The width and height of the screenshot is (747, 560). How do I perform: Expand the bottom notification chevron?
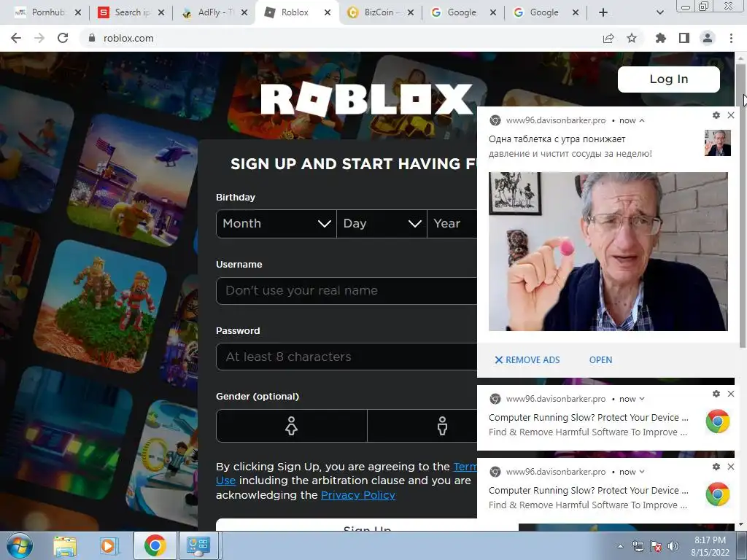[642, 472]
